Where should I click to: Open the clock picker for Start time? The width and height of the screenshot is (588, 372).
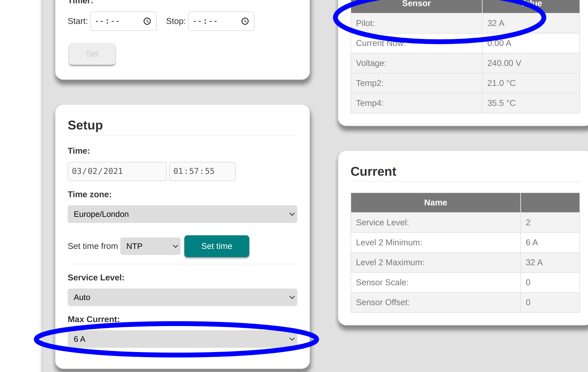point(147,21)
